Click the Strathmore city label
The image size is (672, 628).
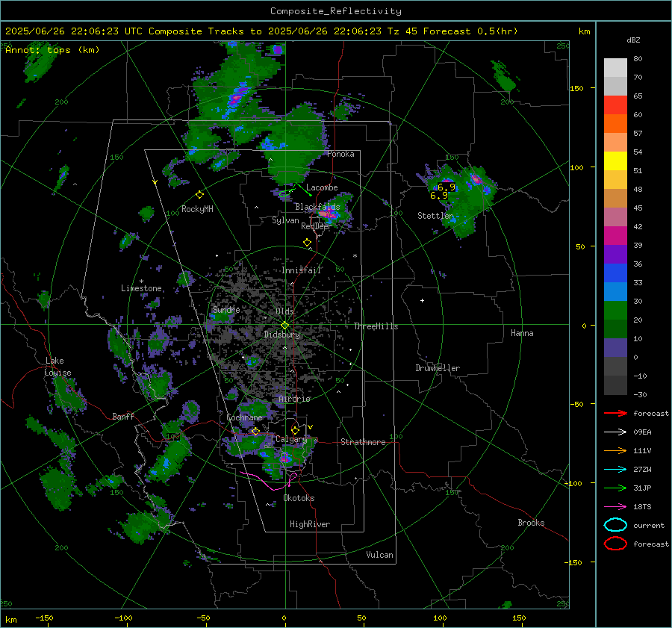coord(363,442)
